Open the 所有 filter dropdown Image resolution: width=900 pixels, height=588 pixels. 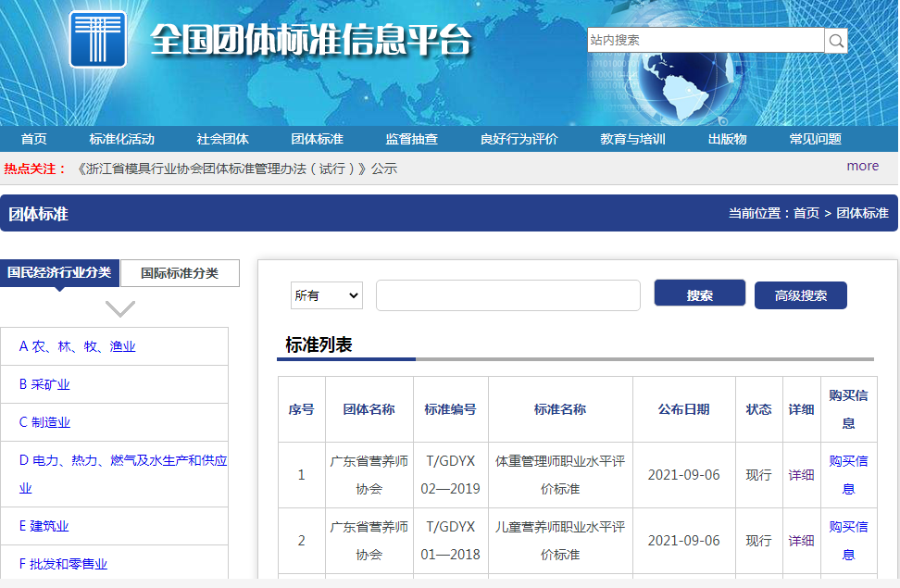click(326, 294)
